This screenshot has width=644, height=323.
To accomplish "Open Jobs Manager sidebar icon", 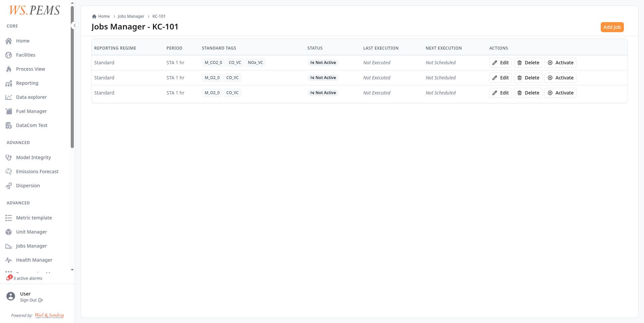I will point(9,246).
